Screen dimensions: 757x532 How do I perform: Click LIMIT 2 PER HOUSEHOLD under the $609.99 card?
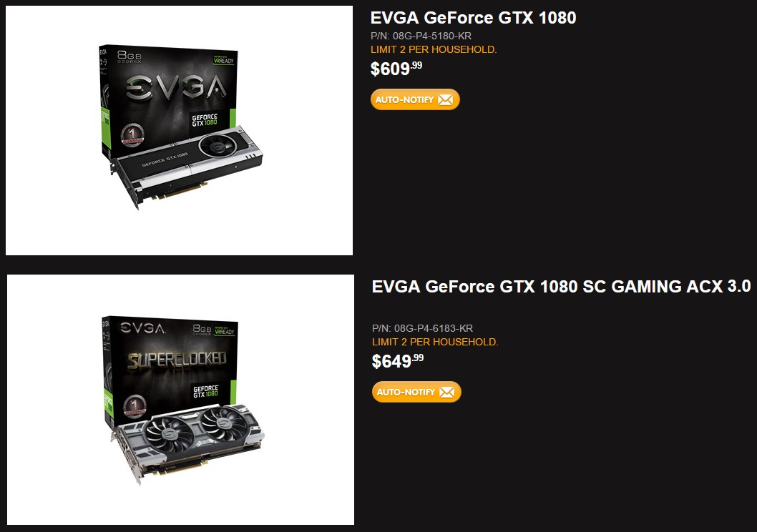(434, 49)
